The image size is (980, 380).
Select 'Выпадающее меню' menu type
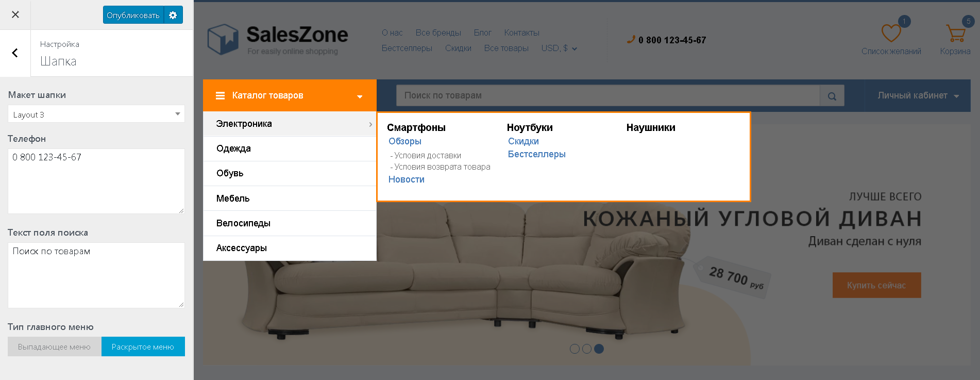point(55,346)
